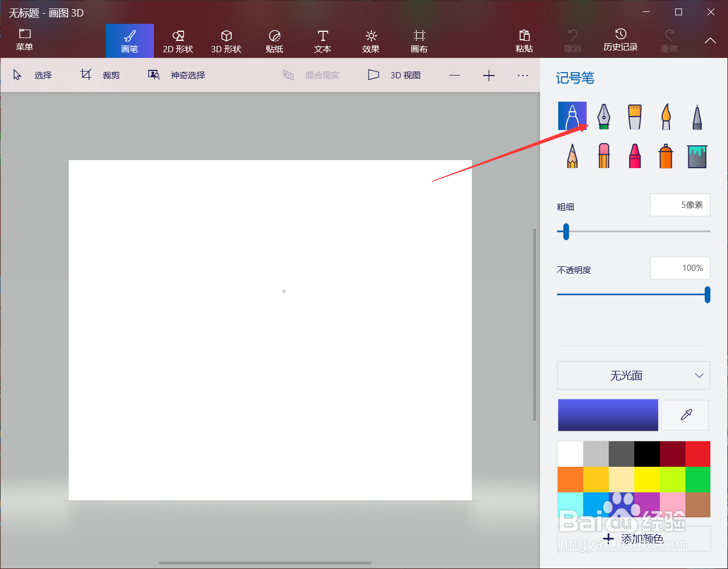Pick the light gray color swatch
The image size is (728, 569).
coord(596,454)
